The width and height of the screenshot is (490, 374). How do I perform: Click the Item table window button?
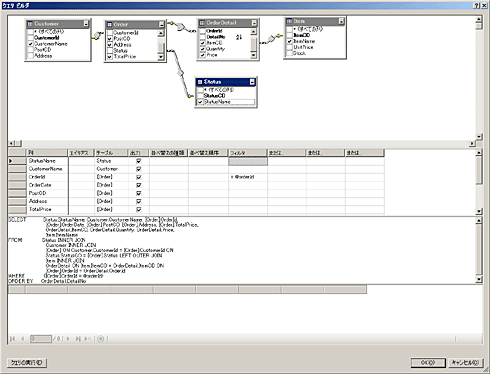pyautogui.click(x=341, y=21)
